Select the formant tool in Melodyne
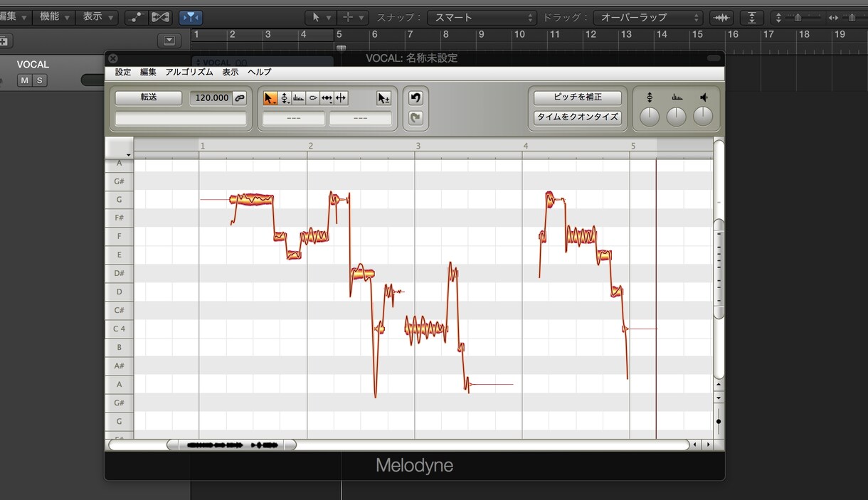 click(299, 98)
